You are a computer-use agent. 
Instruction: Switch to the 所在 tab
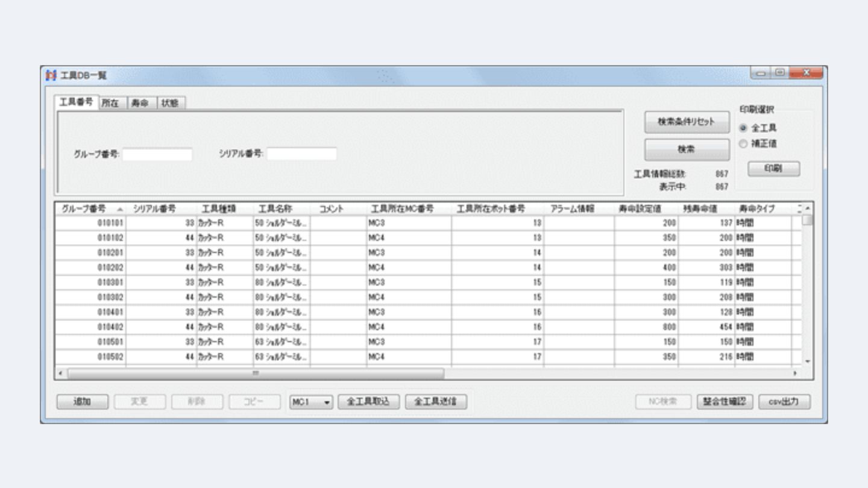pyautogui.click(x=110, y=103)
